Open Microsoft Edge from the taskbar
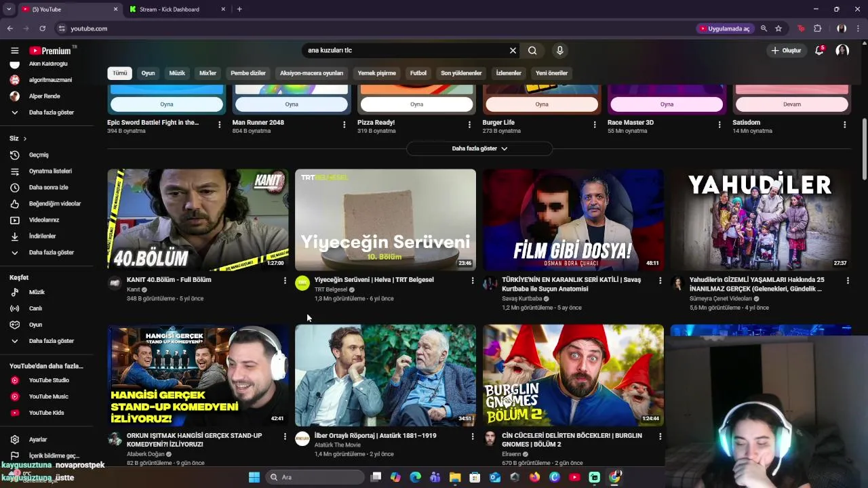 pyautogui.click(x=416, y=477)
